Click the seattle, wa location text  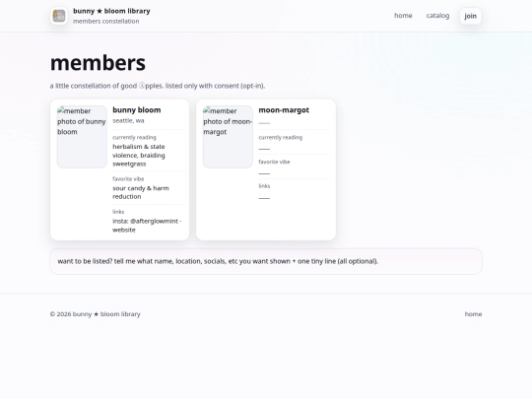click(x=128, y=120)
